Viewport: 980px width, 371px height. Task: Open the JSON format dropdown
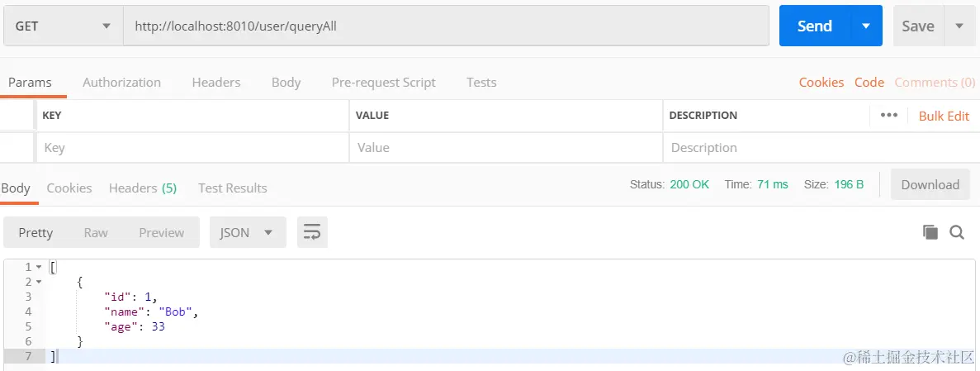point(247,232)
